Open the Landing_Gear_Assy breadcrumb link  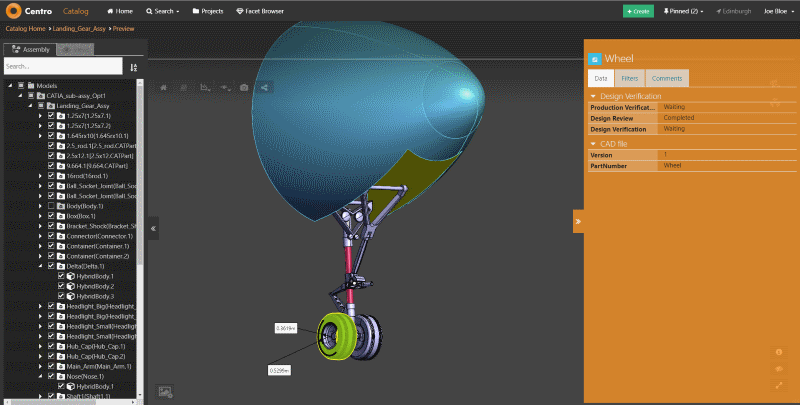point(79,29)
